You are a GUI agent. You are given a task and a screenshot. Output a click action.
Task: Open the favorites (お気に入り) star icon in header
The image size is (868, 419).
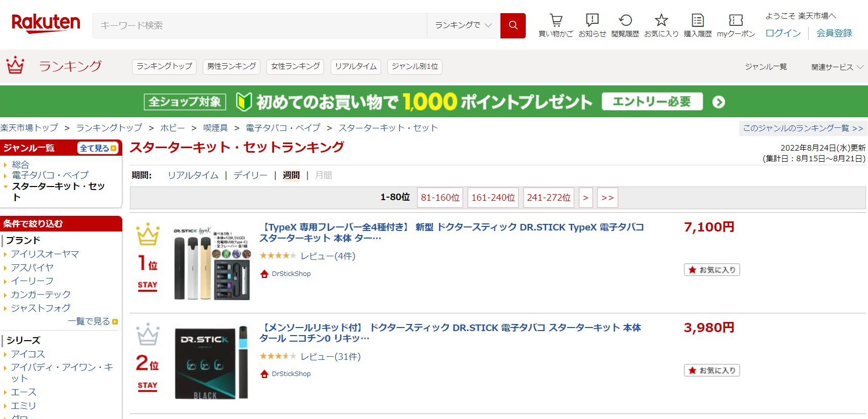[661, 20]
